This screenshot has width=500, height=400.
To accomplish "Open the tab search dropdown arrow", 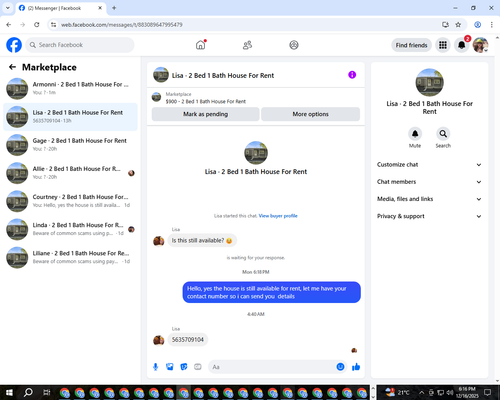I will [8, 8].
